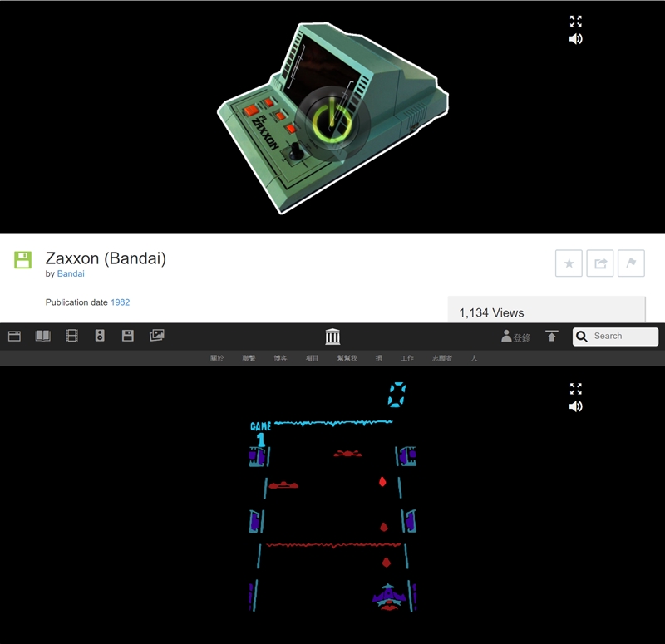
Task: Open the Video film strip icon
Action: pyautogui.click(x=71, y=337)
